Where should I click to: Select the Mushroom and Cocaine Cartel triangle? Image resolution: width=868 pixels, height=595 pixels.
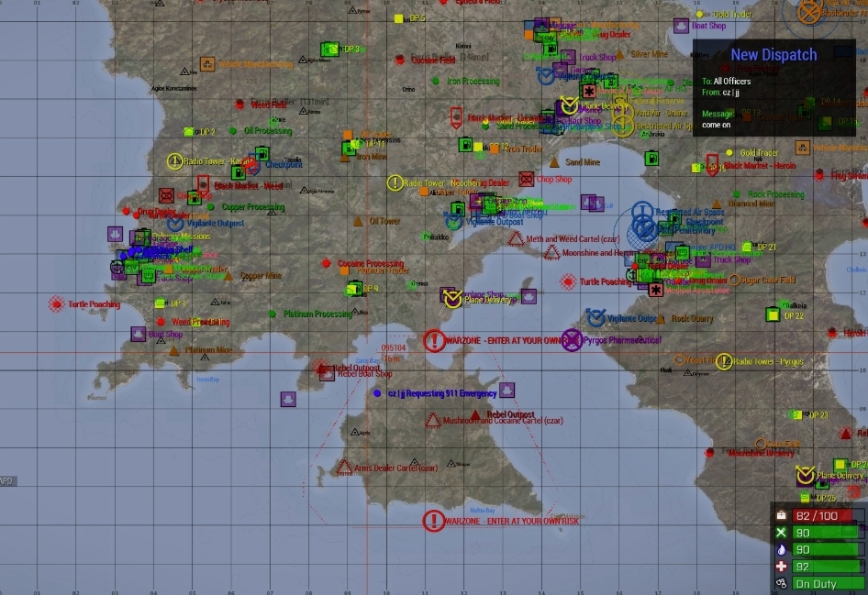click(433, 421)
